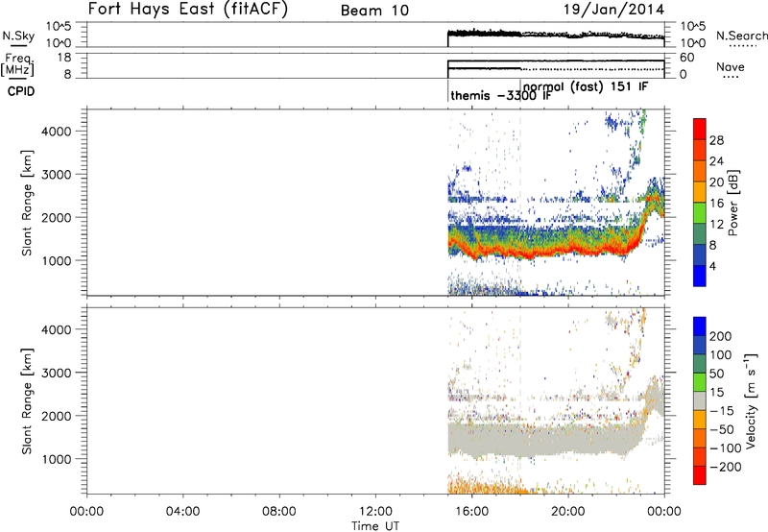This screenshot has width=768, height=532.
Task: Click the 'Freq. [MHz]' legend label
Action: click(x=17, y=64)
